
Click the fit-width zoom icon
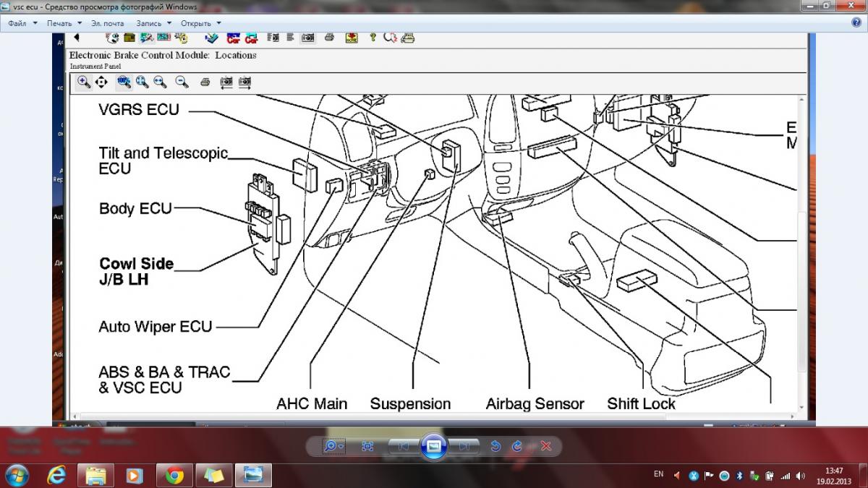click(x=160, y=82)
